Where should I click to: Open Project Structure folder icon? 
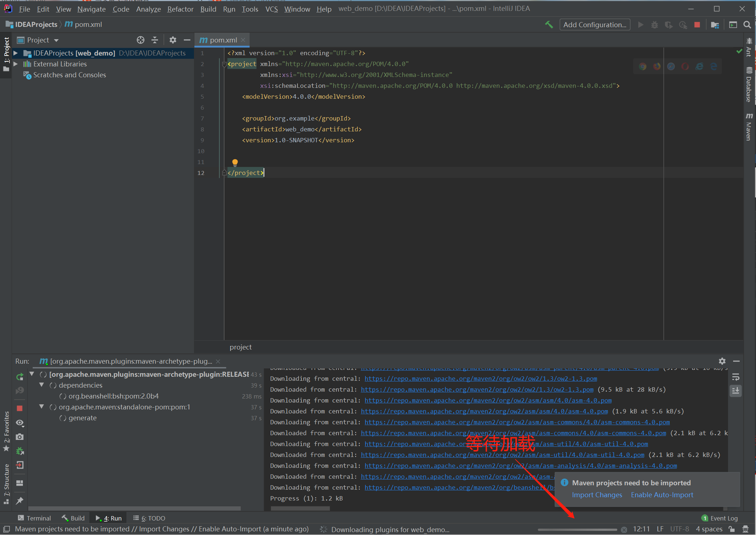coord(715,25)
